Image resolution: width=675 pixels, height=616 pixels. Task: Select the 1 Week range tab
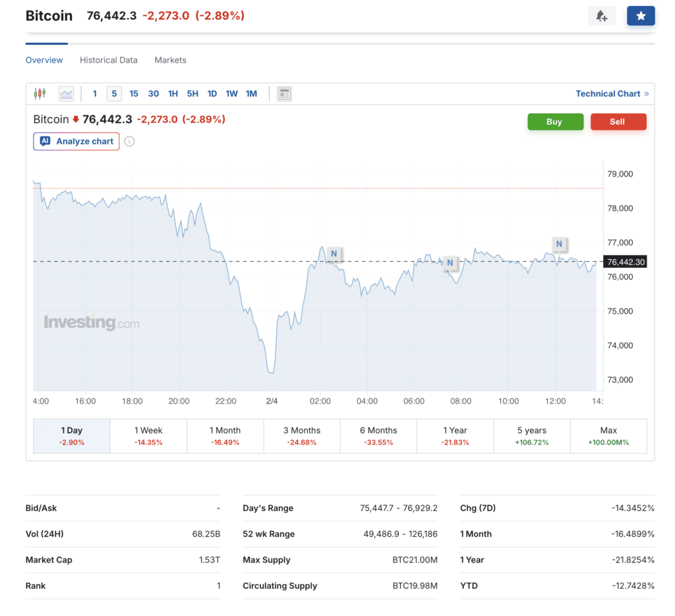tap(148, 436)
